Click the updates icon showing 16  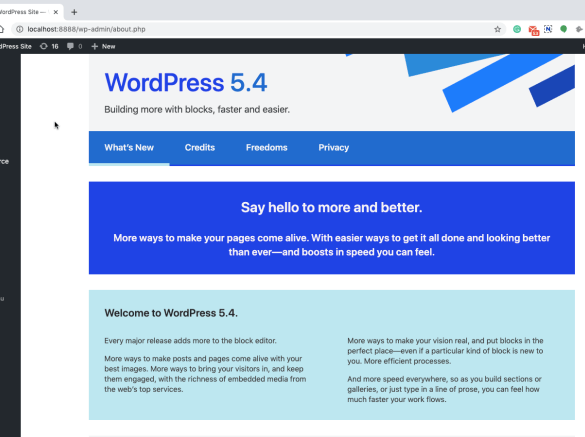click(49, 46)
